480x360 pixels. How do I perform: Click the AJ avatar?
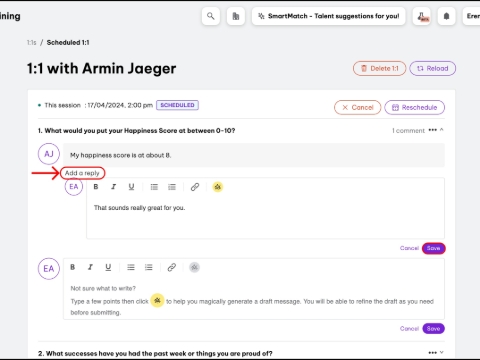pos(49,154)
